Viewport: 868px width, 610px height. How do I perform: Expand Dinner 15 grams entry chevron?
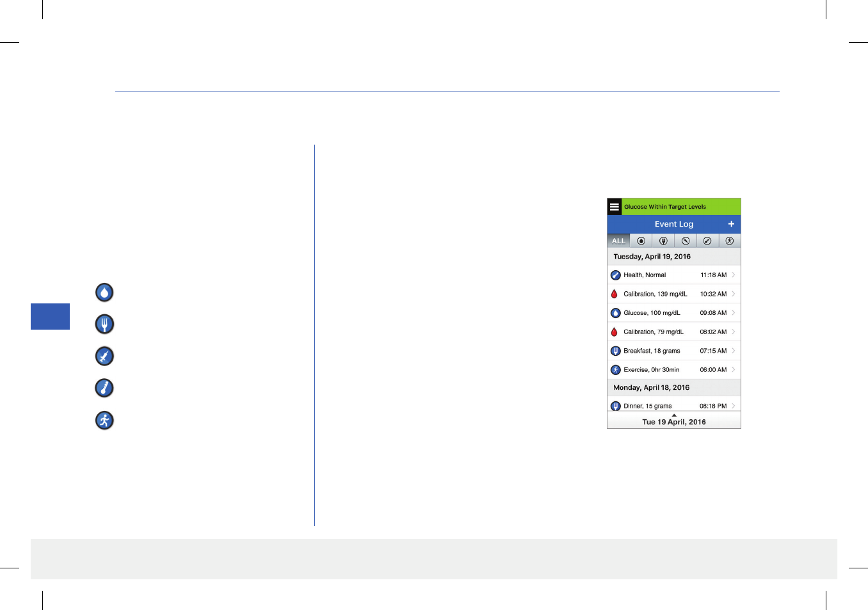coord(734,406)
